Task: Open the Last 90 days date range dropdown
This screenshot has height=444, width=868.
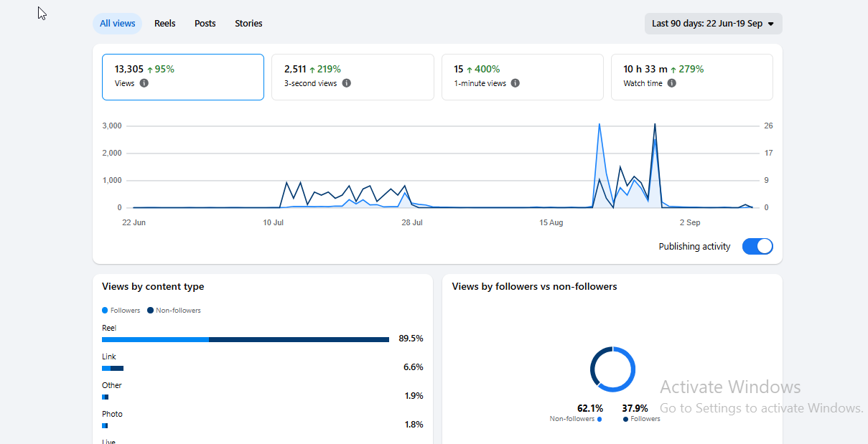Action: pyautogui.click(x=713, y=24)
